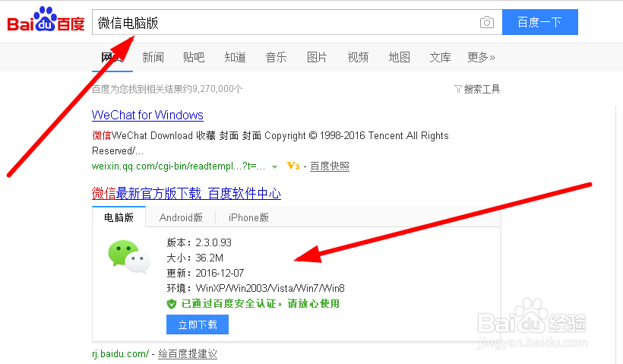Click the green security certification shield

click(x=171, y=304)
